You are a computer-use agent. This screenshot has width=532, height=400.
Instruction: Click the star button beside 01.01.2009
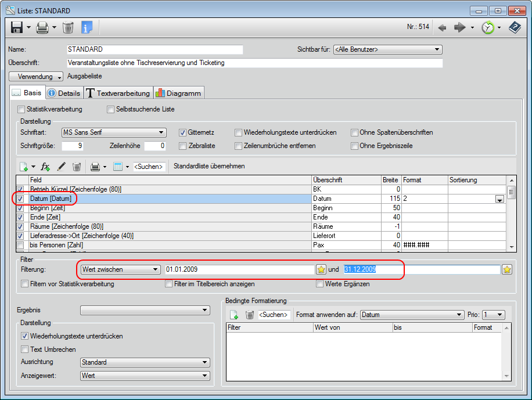[x=321, y=269]
